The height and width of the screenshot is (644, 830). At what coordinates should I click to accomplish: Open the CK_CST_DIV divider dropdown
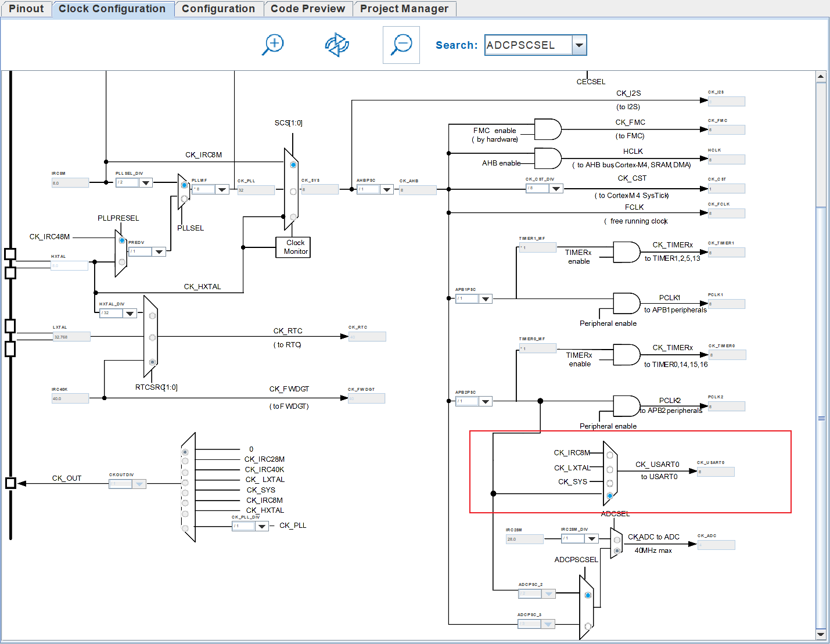(x=556, y=188)
